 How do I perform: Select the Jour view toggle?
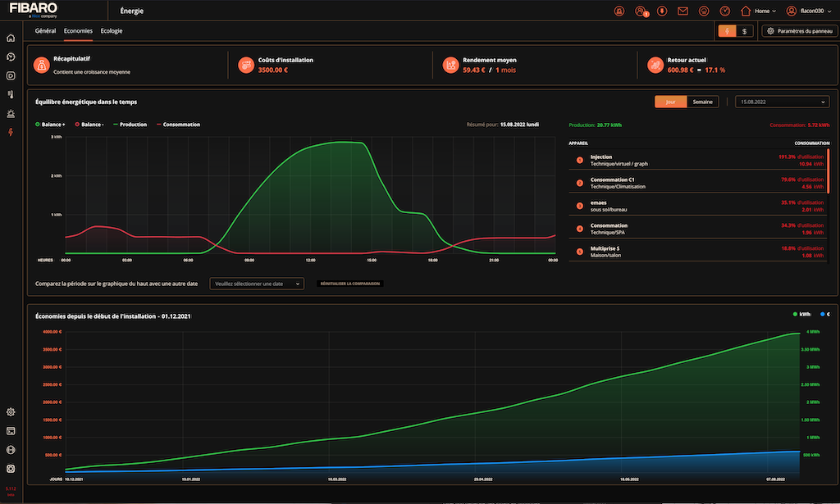[670, 102]
